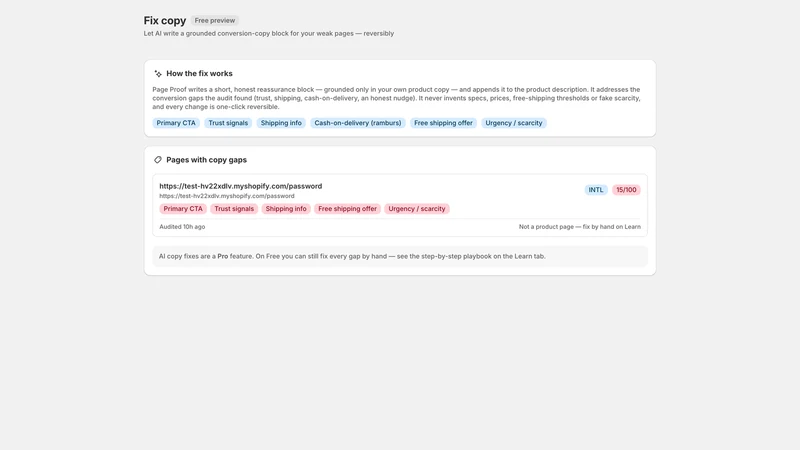Screen dimensions: 800x450
Task: Click the small grey password page URL
Action: point(227,196)
